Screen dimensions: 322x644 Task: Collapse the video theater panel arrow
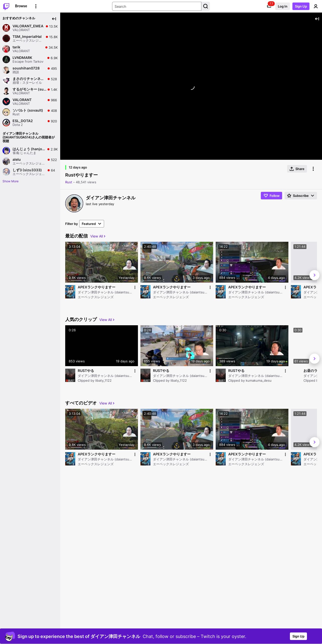coord(317,19)
